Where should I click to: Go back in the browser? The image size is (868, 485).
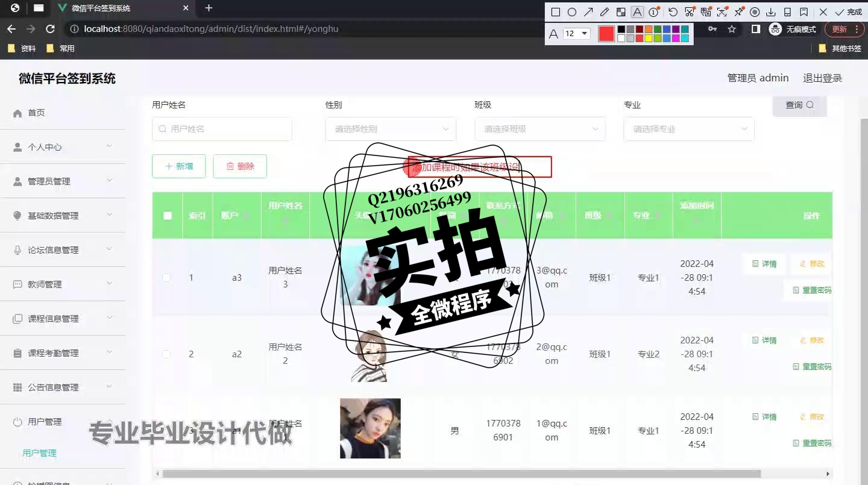11,29
